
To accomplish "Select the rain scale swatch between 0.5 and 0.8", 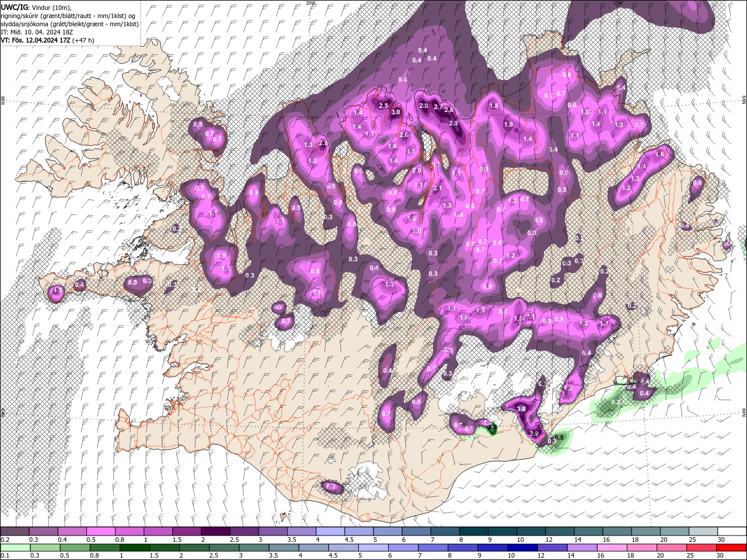I will pos(76,548).
